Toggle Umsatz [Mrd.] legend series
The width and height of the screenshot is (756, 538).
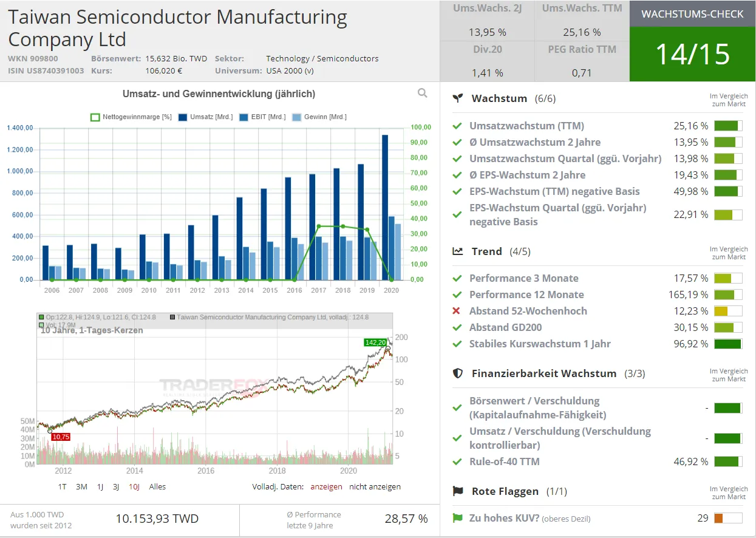[205, 117]
